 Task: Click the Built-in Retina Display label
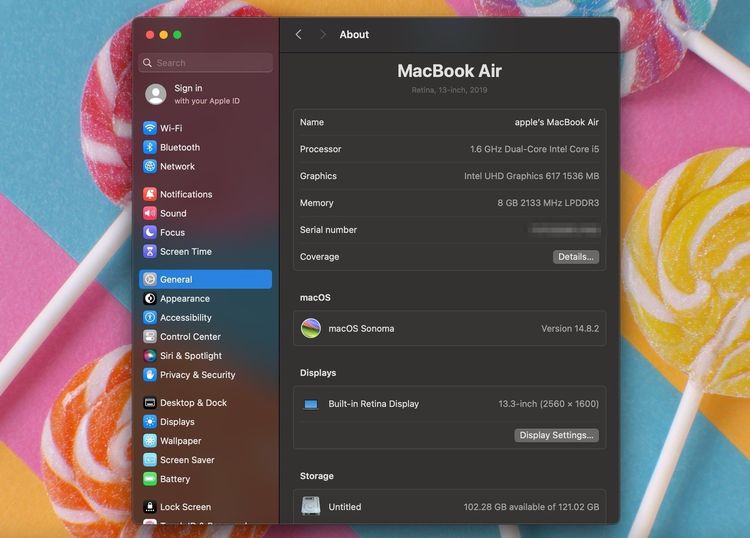coord(374,404)
